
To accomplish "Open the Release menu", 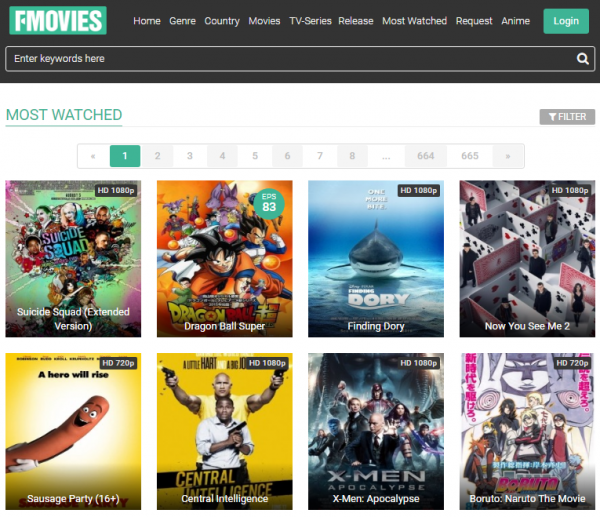I will coord(355,21).
